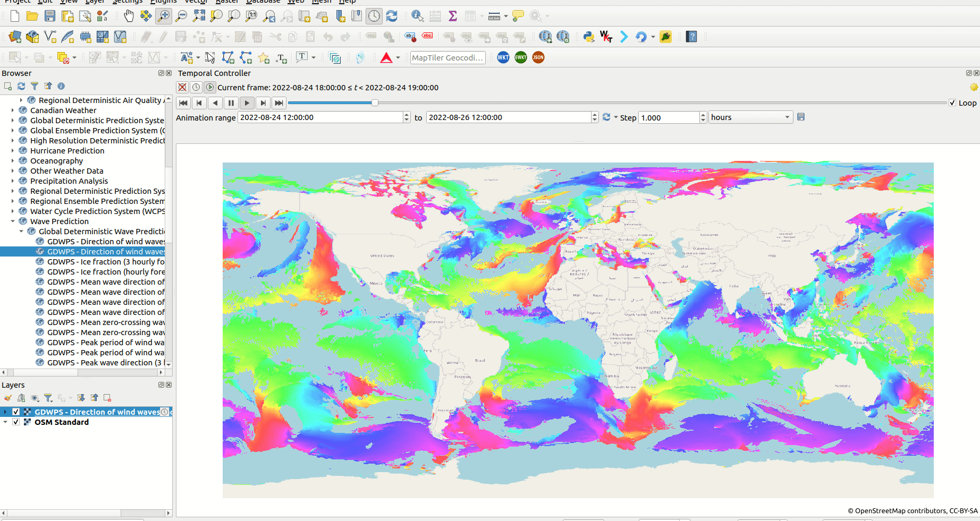
Task: Pause the temporal animation
Action: pos(231,103)
